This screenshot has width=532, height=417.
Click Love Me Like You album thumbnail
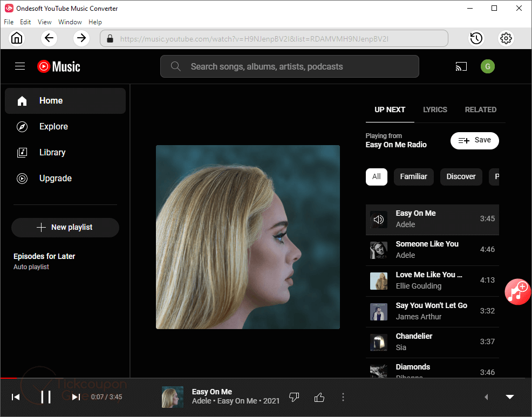pos(379,281)
